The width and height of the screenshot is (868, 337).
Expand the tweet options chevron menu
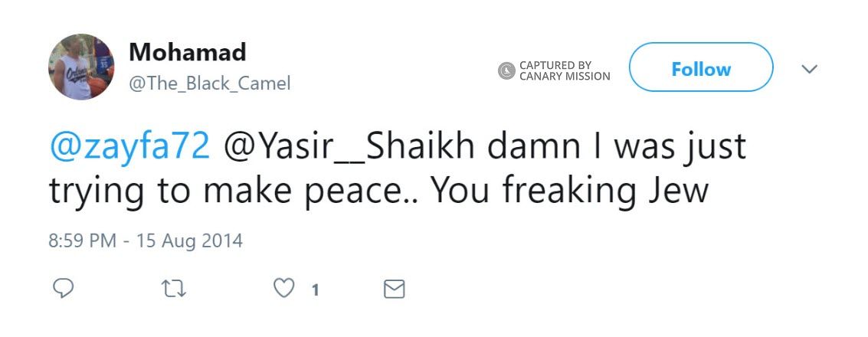pos(809,69)
